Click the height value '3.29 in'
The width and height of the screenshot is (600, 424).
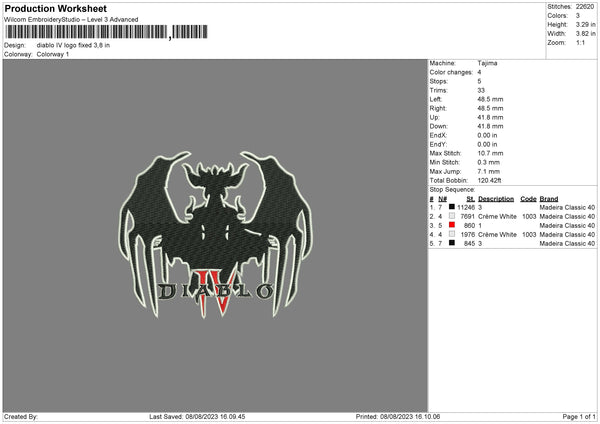pos(586,24)
